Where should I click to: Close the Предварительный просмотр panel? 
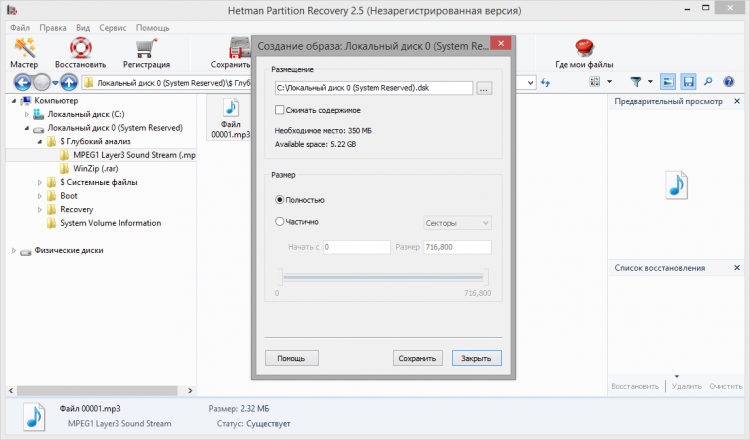[x=737, y=101]
